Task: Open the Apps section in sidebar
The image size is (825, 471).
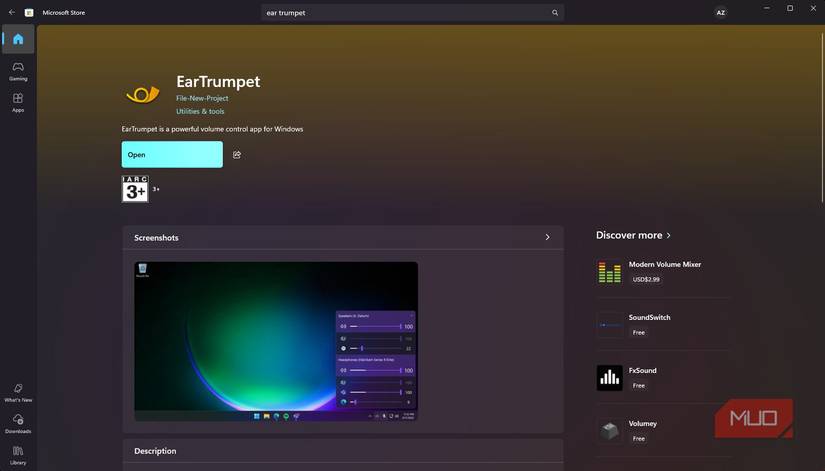Action: (x=18, y=103)
